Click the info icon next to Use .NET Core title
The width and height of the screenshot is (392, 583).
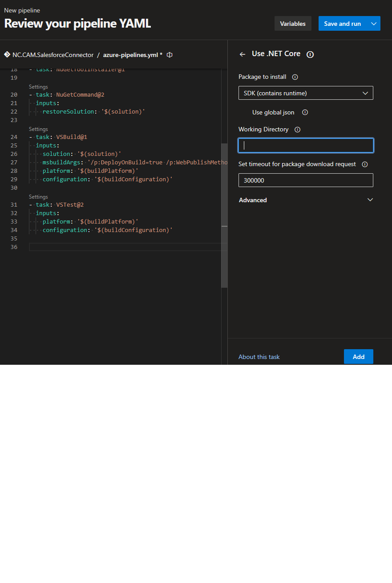pos(310,54)
